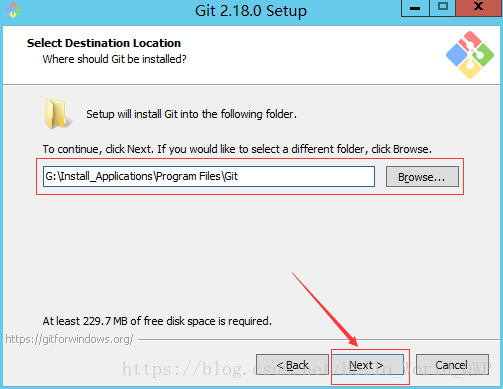Click the yellow folder icon
This screenshot has height=389, width=503.
(57, 114)
